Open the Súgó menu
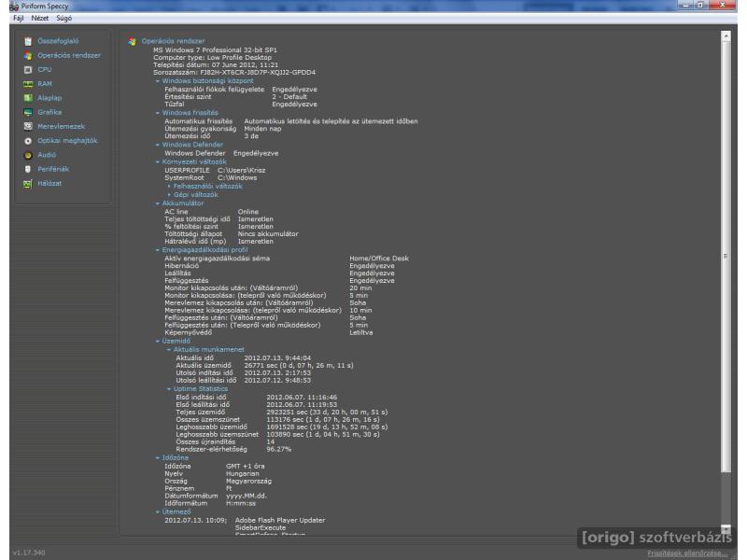The height and width of the screenshot is (560, 747). click(64, 18)
